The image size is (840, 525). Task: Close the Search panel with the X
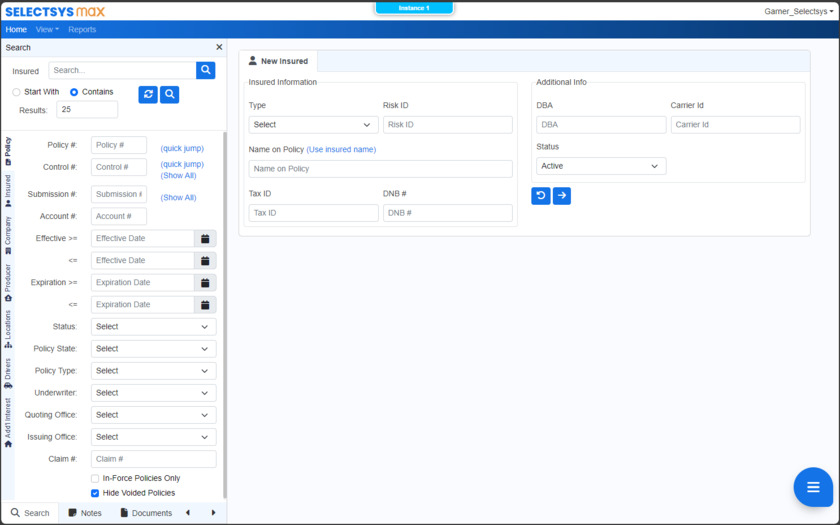[x=219, y=47]
